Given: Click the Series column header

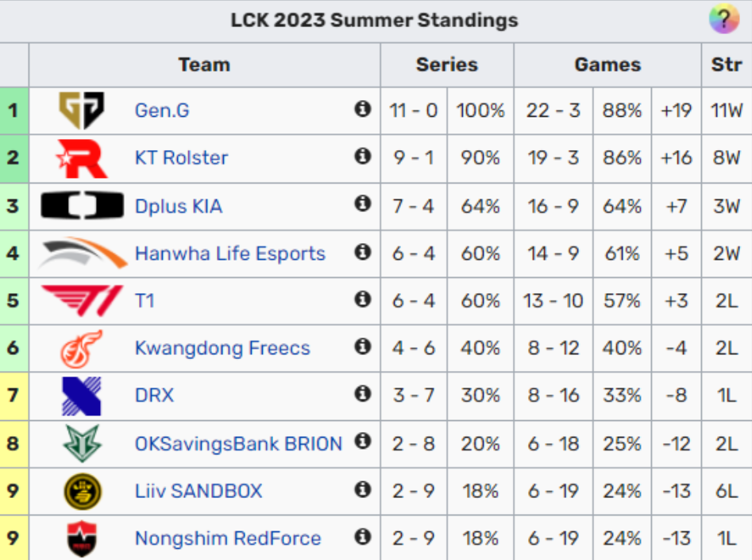Looking at the screenshot, I should tap(447, 65).
